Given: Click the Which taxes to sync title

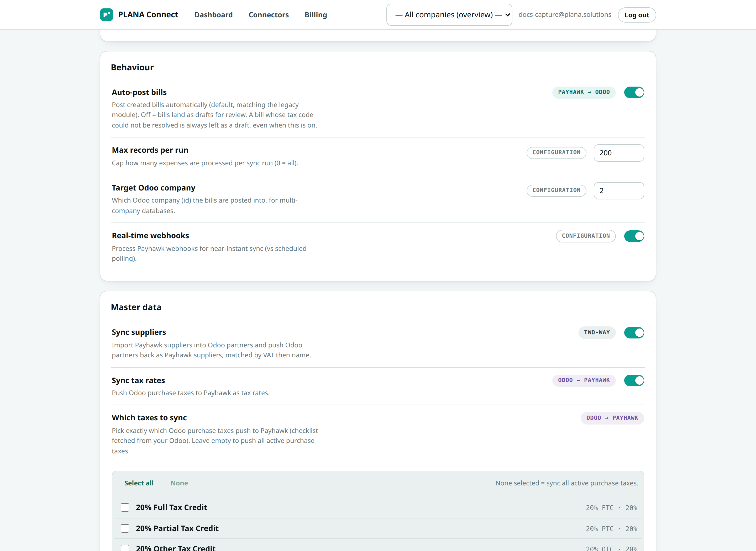Looking at the screenshot, I should (149, 418).
